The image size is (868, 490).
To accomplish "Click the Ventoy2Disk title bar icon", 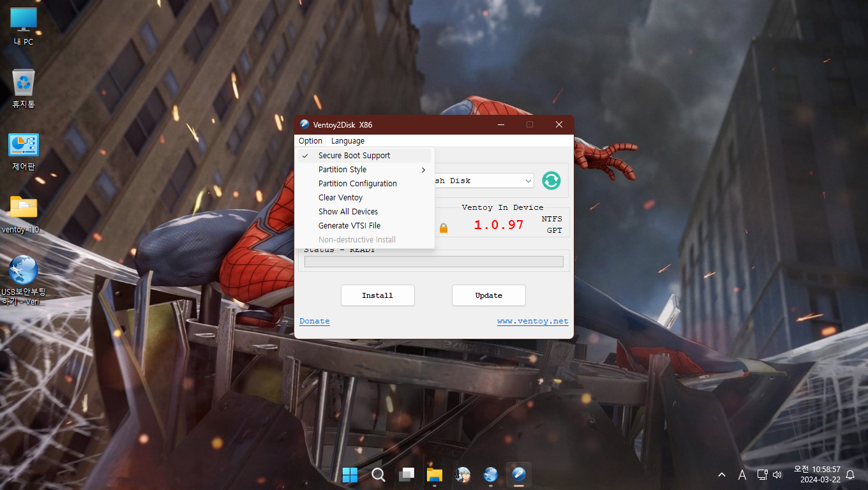I will (x=304, y=124).
